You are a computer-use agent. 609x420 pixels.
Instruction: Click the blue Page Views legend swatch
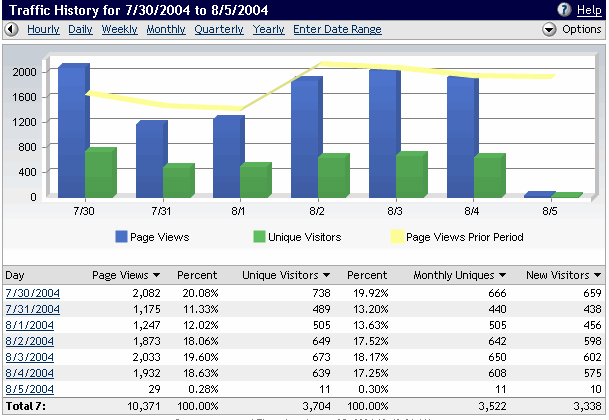[122, 237]
